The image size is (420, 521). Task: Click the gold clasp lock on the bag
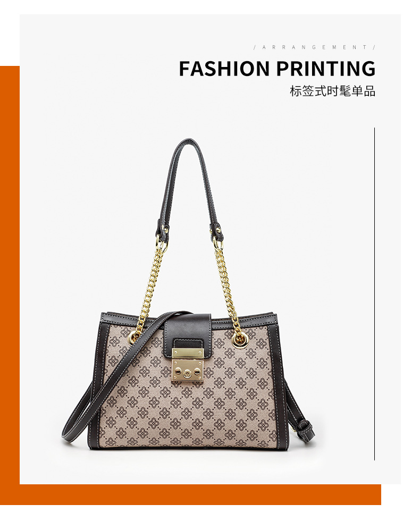(x=187, y=365)
